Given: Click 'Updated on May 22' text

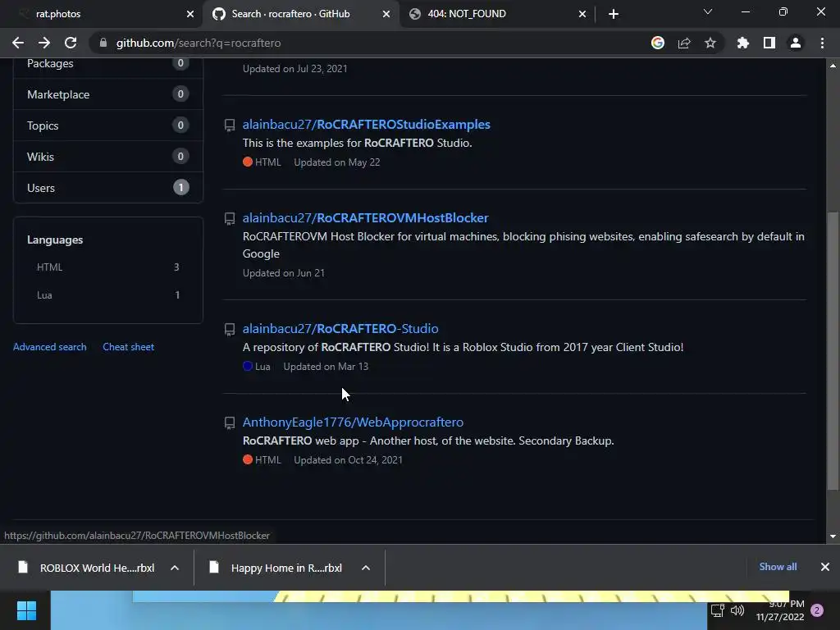Looking at the screenshot, I should (337, 162).
